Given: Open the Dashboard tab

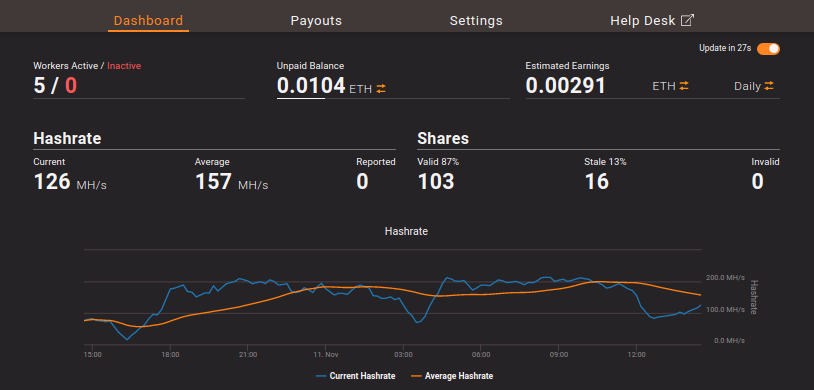Looking at the screenshot, I should coord(148,21).
